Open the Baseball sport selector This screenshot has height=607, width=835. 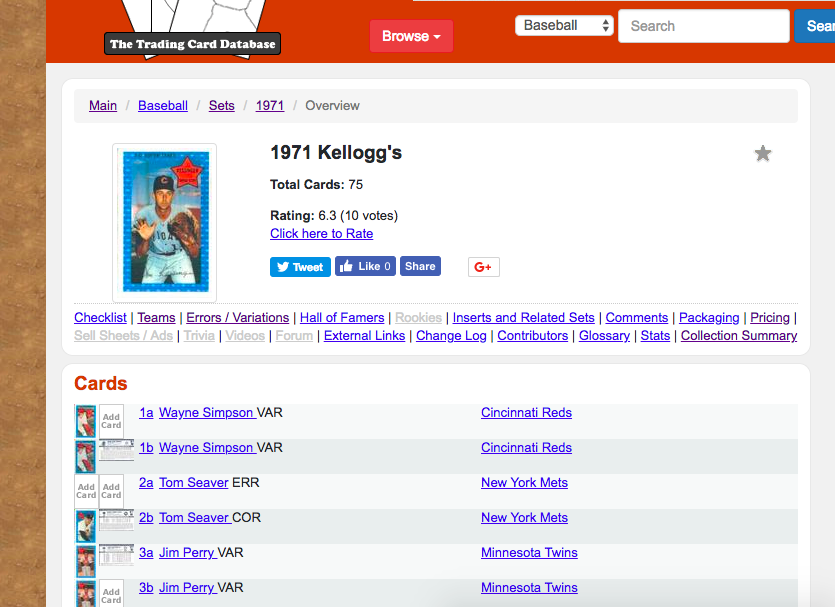(x=564, y=26)
